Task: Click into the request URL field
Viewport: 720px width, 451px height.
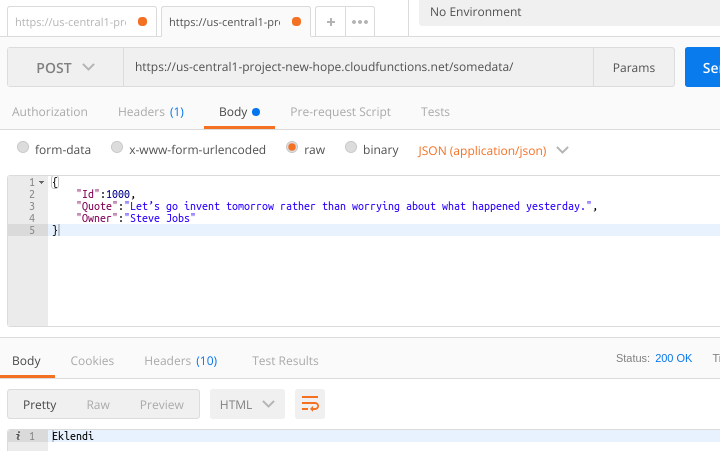Action: (355, 68)
